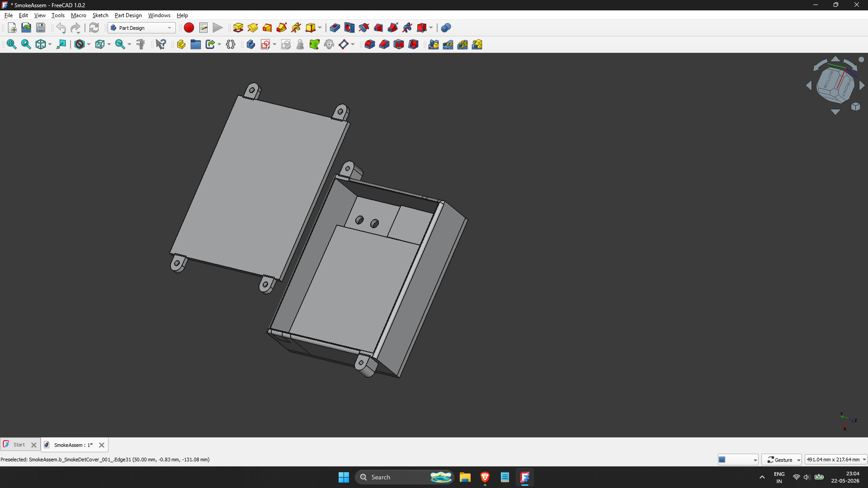The height and width of the screenshot is (488, 868).
Task: Undo the last action
Action: (61, 28)
